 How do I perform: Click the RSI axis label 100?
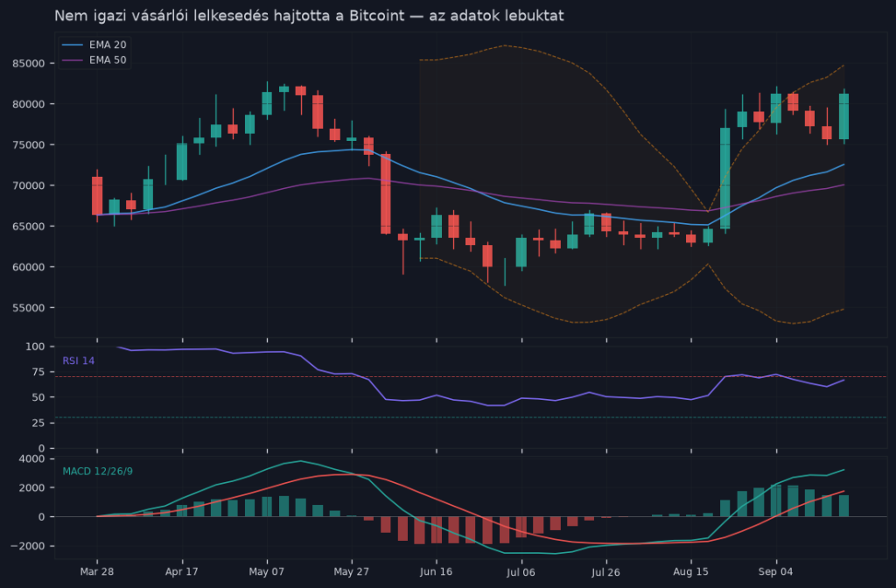pyautogui.click(x=35, y=346)
